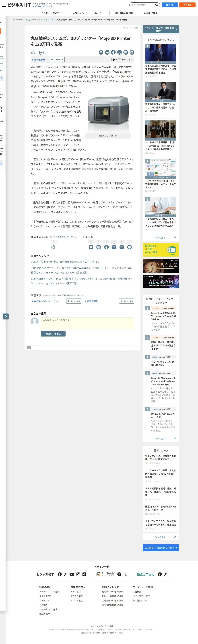198x644 pixels.
Task: Open Seizo Trend Facebook icon in footer
Action: coord(160,574)
